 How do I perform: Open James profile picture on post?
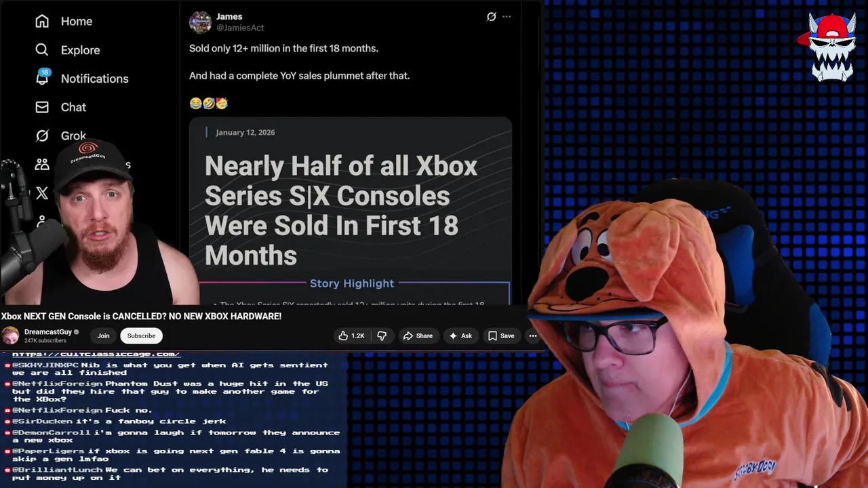click(200, 22)
